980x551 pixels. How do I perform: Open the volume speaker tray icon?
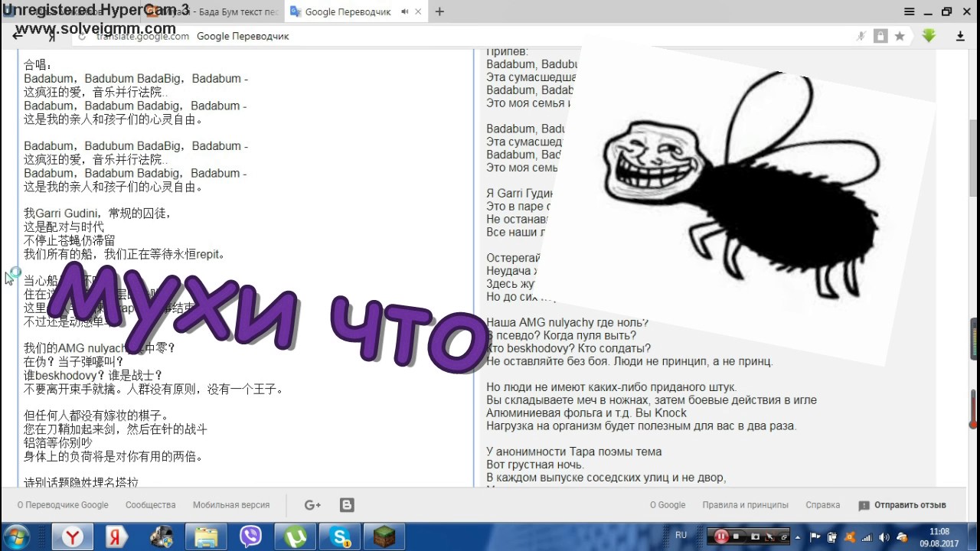(x=884, y=536)
